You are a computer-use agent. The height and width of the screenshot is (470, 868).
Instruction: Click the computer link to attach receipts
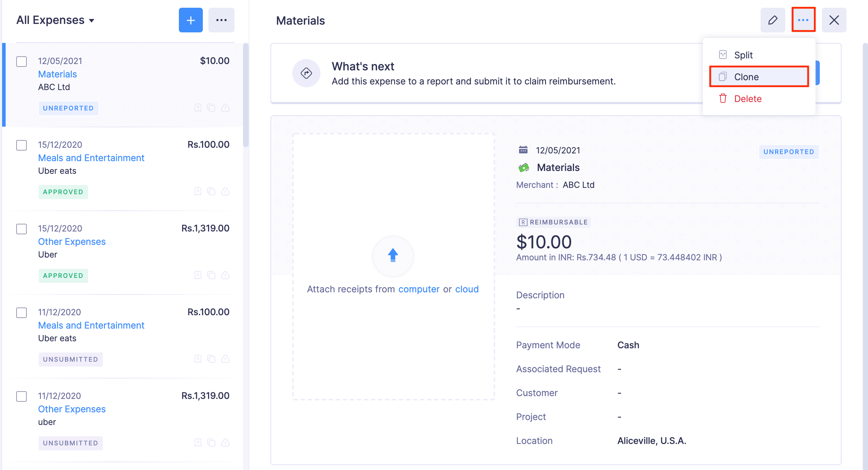419,289
